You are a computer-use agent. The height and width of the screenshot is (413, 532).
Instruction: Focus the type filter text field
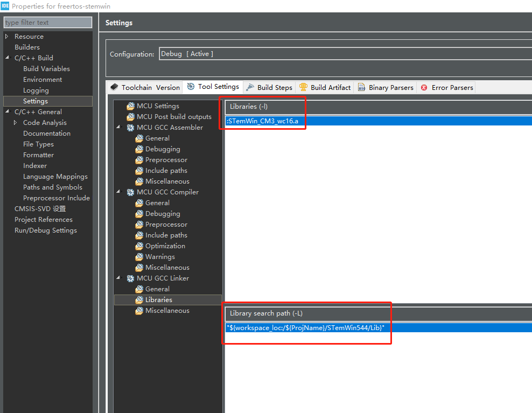tap(48, 23)
